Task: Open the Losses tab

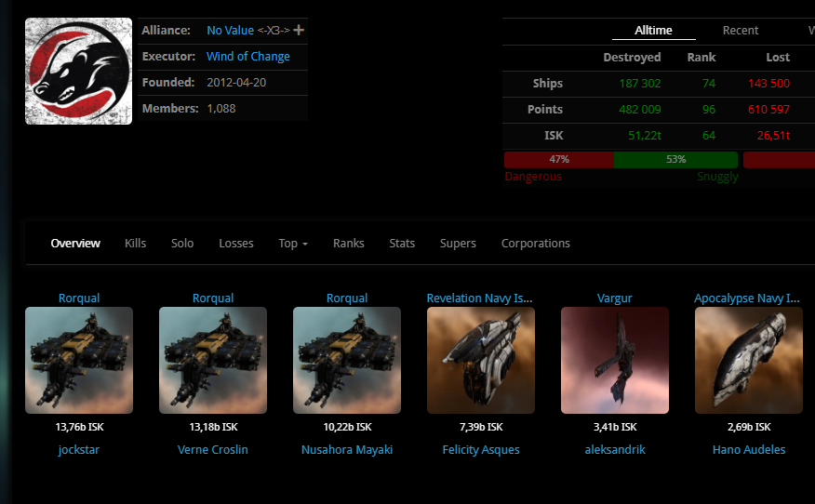Action: pyautogui.click(x=236, y=244)
